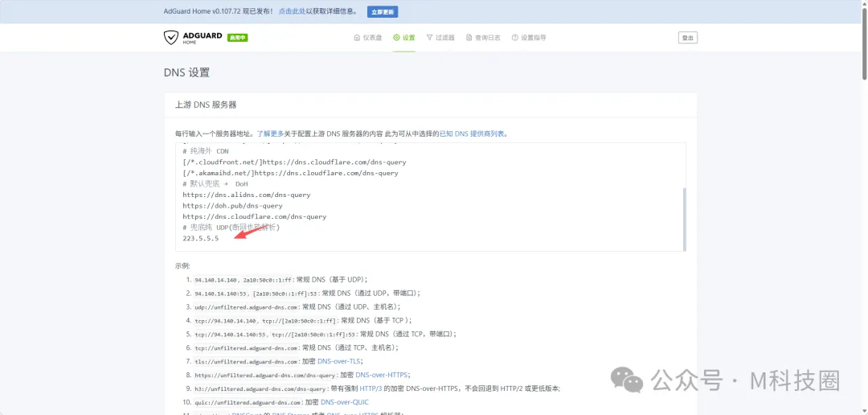
Task: Click the DNS 设置 page heading
Action: [186, 72]
